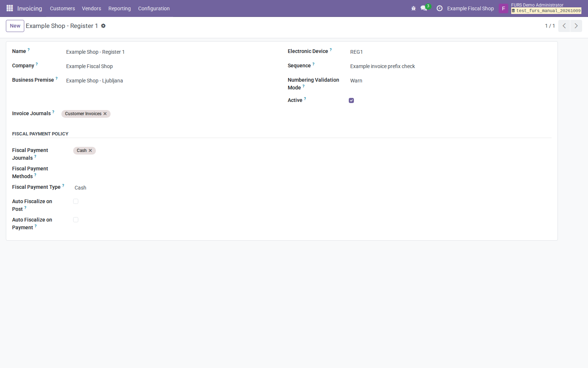The width and height of the screenshot is (588, 368).
Task: Open the Sequence dropdown field
Action: tap(451, 66)
